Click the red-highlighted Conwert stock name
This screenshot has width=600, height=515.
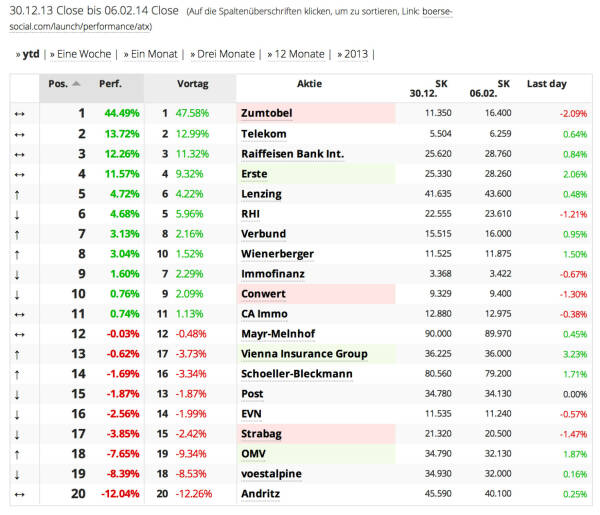tap(264, 293)
